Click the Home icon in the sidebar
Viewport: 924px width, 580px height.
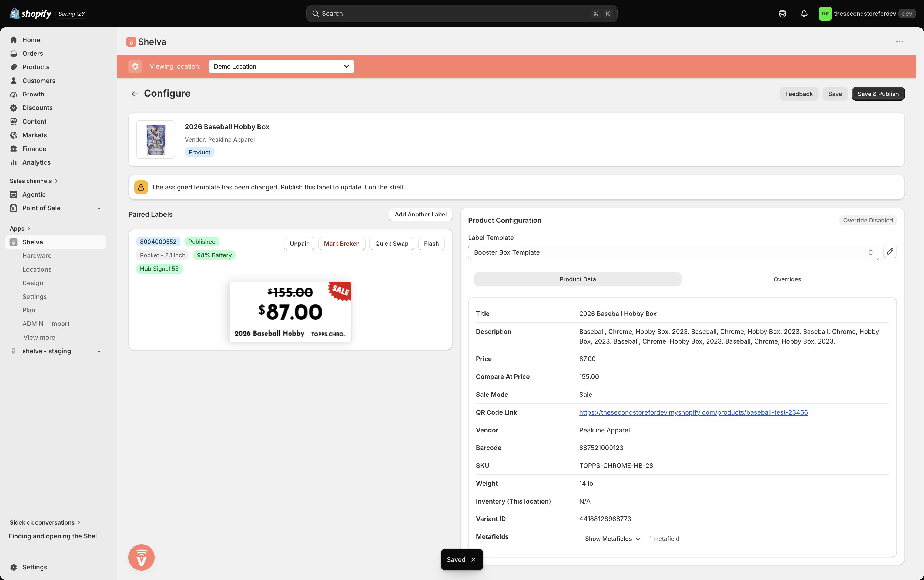pos(14,40)
